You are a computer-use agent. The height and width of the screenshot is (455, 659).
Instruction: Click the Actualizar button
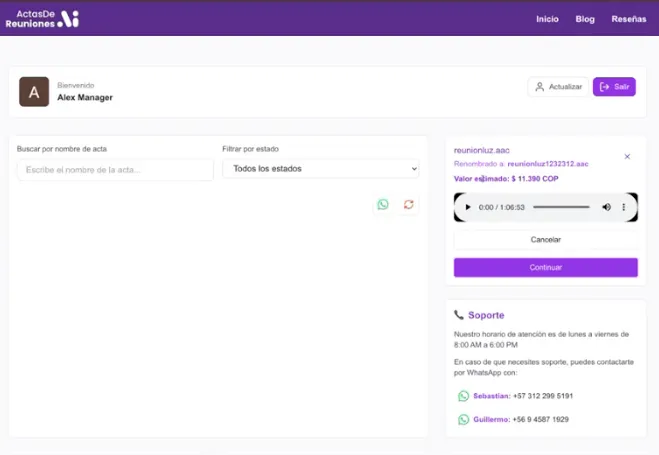pyautogui.click(x=558, y=87)
